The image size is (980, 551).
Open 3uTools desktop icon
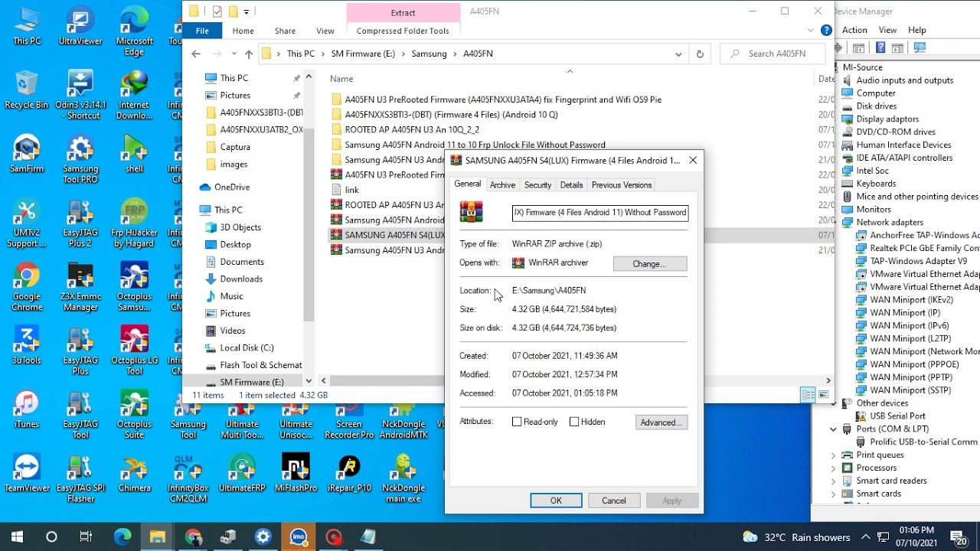click(27, 347)
